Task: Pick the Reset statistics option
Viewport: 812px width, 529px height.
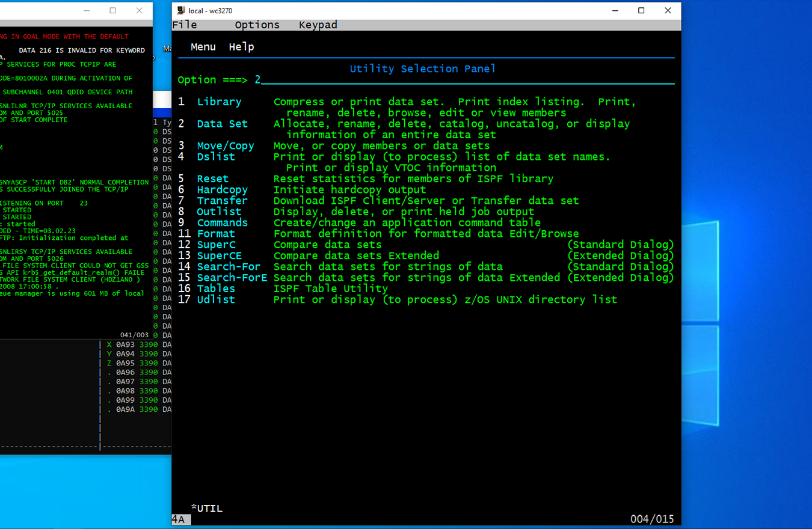Action: 212,179
